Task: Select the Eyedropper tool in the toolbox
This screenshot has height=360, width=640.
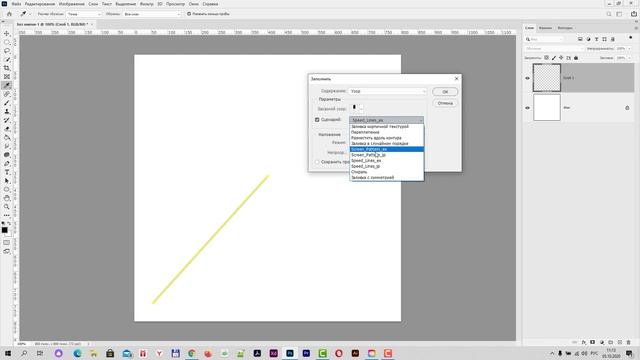Action: click(x=7, y=85)
